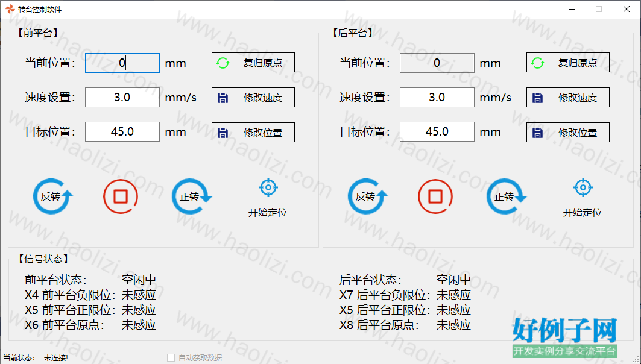Click front platform reverse rotation (反转) icon
This screenshot has height=364, width=641.
[x=53, y=196]
